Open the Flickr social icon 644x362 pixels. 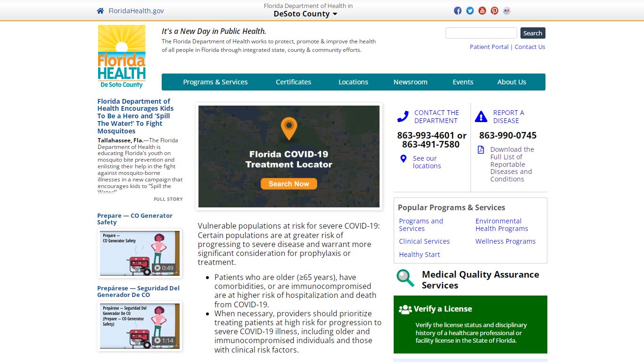pos(507,10)
